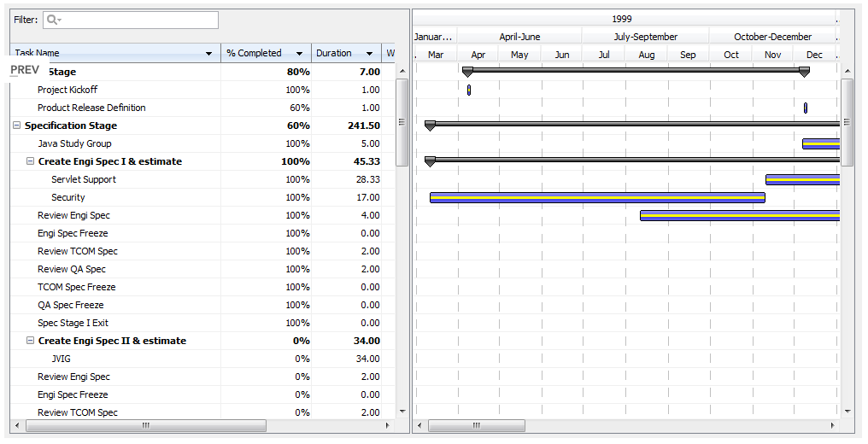Click the April-June quarter header
The width and height of the screenshot is (868, 444).
519,37
